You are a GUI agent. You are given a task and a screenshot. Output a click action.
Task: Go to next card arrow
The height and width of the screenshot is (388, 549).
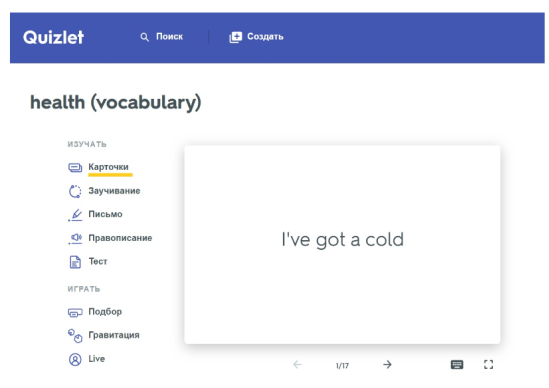(x=387, y=365)
